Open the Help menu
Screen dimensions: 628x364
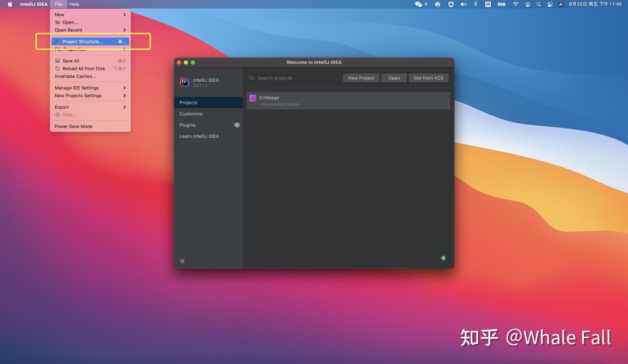[x=74, y=4]
